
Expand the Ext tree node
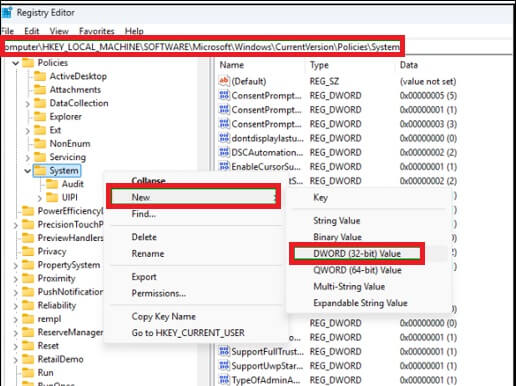coord(28,131)
